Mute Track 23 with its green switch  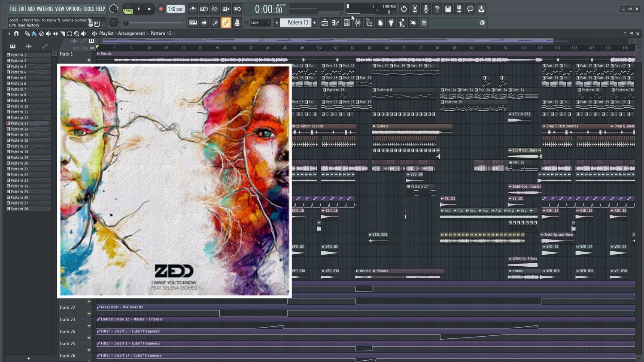point(89,325)
